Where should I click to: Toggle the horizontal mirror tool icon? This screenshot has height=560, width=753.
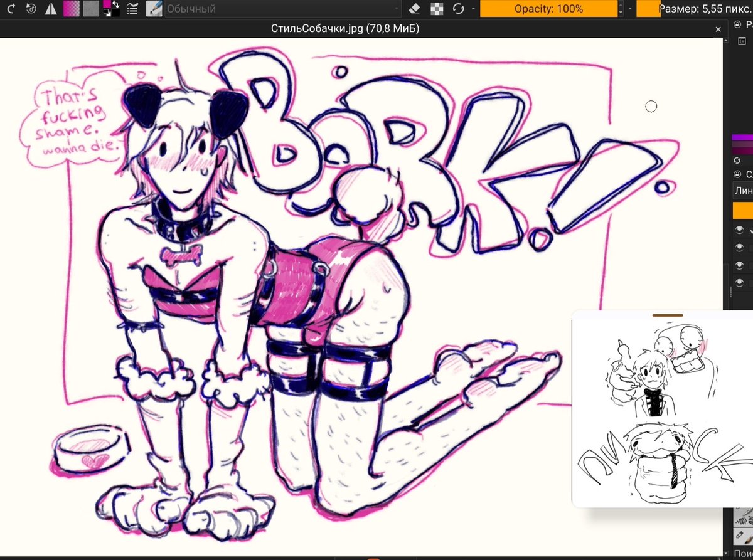52,9
